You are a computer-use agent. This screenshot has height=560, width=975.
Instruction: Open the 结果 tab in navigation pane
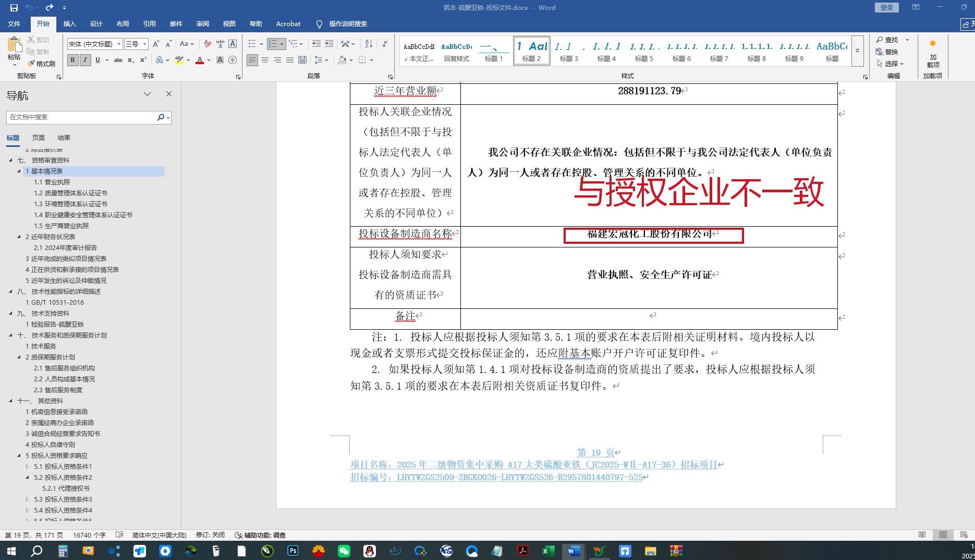64,138
